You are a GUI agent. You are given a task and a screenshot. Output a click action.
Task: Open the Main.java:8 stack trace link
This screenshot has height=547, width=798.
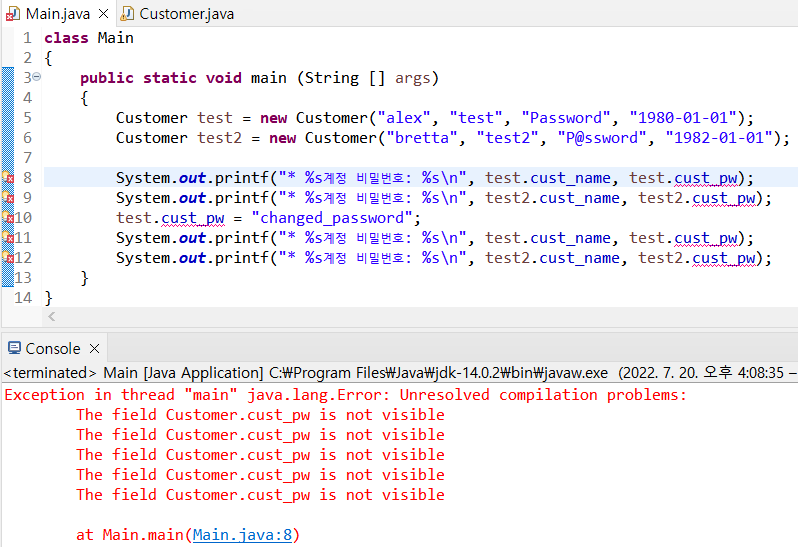pyautogui.click(x=242, y=535)
